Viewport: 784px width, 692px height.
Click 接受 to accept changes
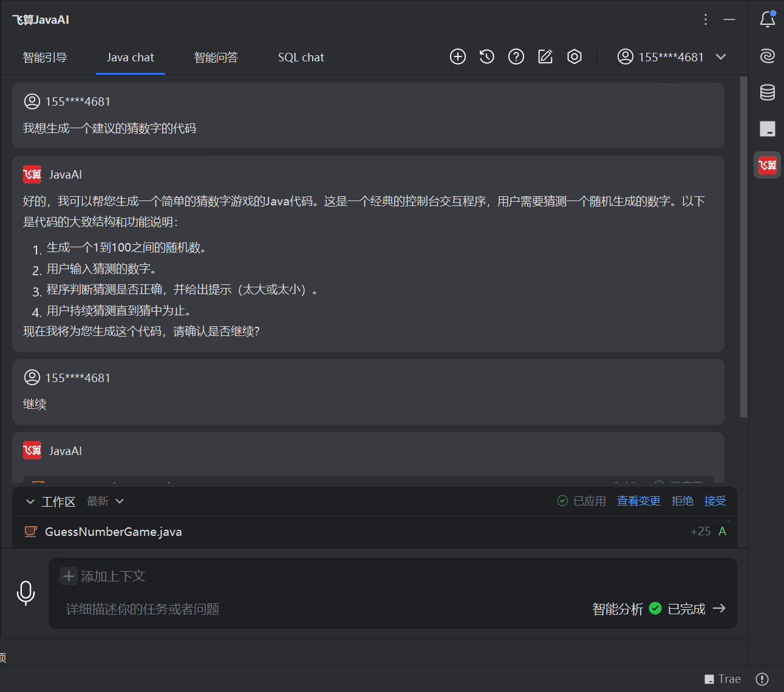tap(715, 501)
